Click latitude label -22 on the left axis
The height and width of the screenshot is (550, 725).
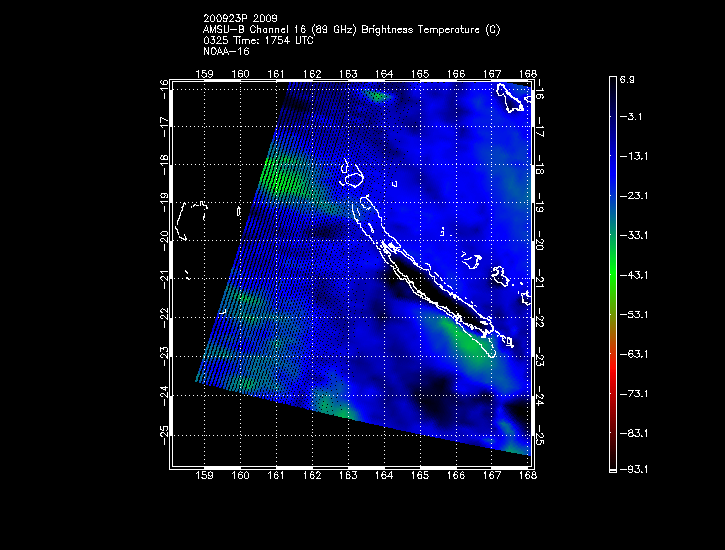click(x=164, y=318)
